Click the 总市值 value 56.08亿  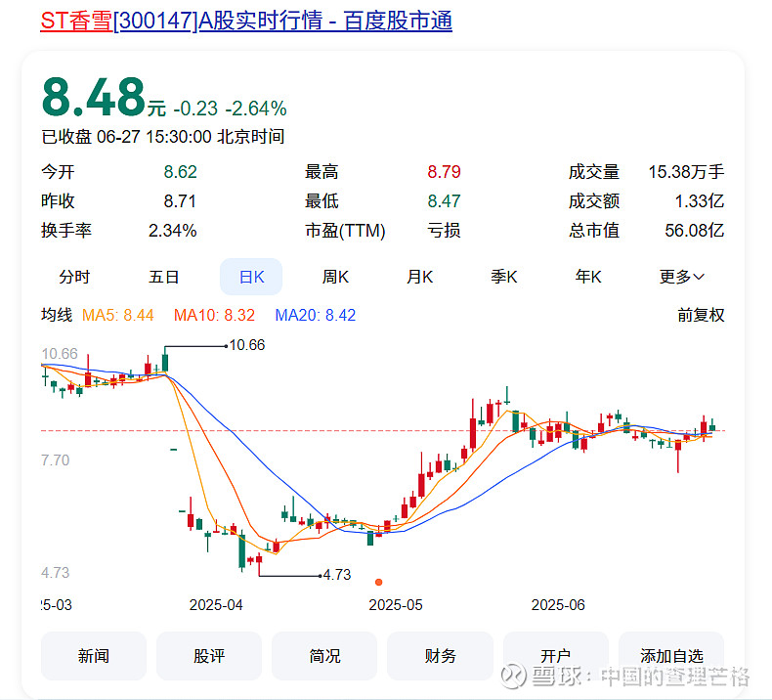click(694, 230)
